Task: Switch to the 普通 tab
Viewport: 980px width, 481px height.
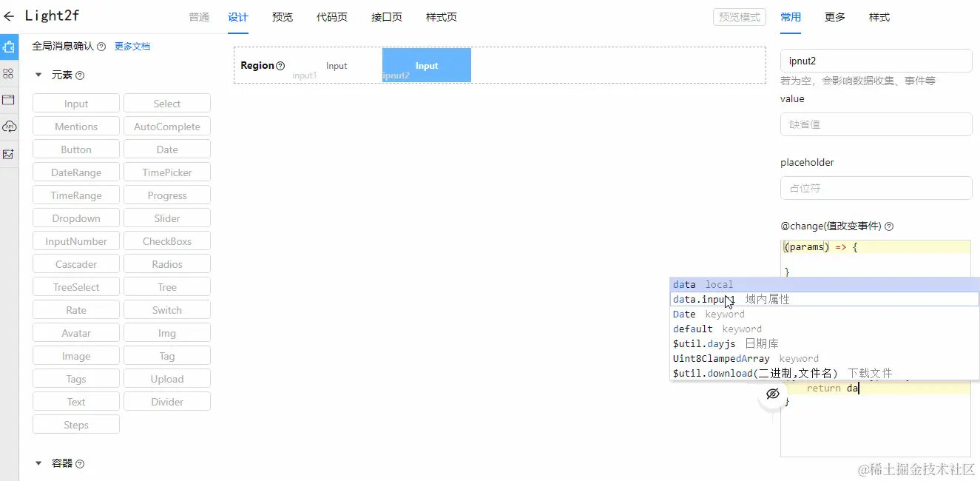Action: coord(199,17)
